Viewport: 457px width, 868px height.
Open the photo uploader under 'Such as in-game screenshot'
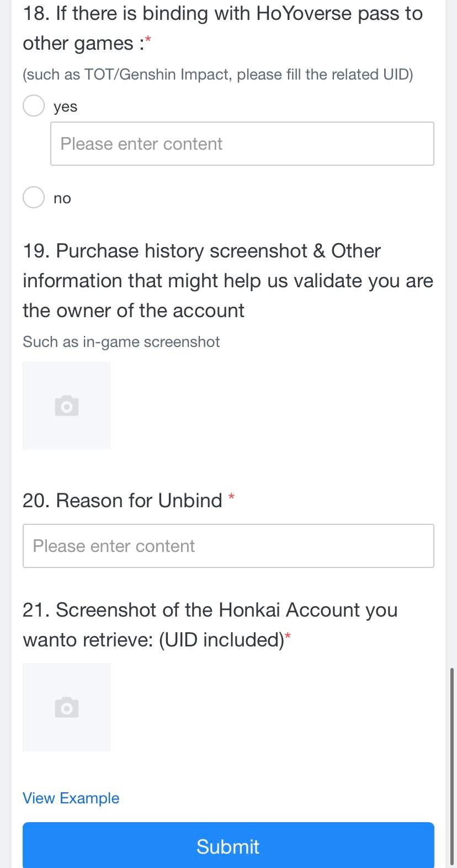[66, 405]
